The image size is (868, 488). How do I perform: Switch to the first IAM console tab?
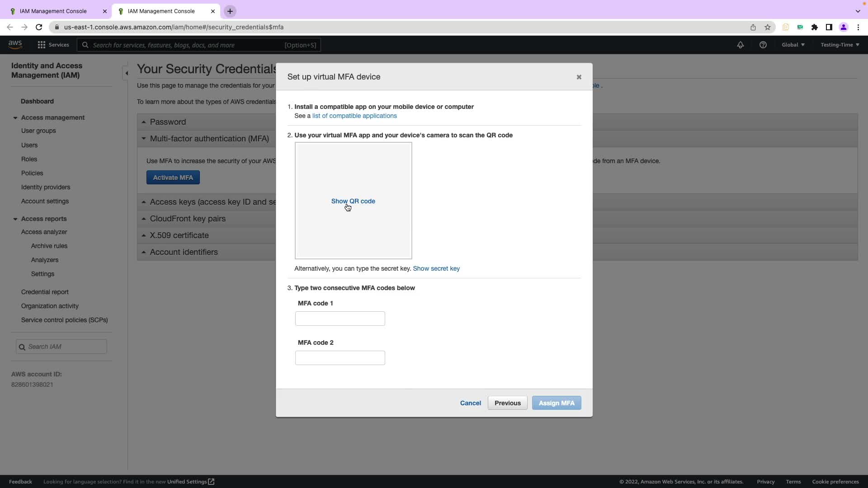53,11
